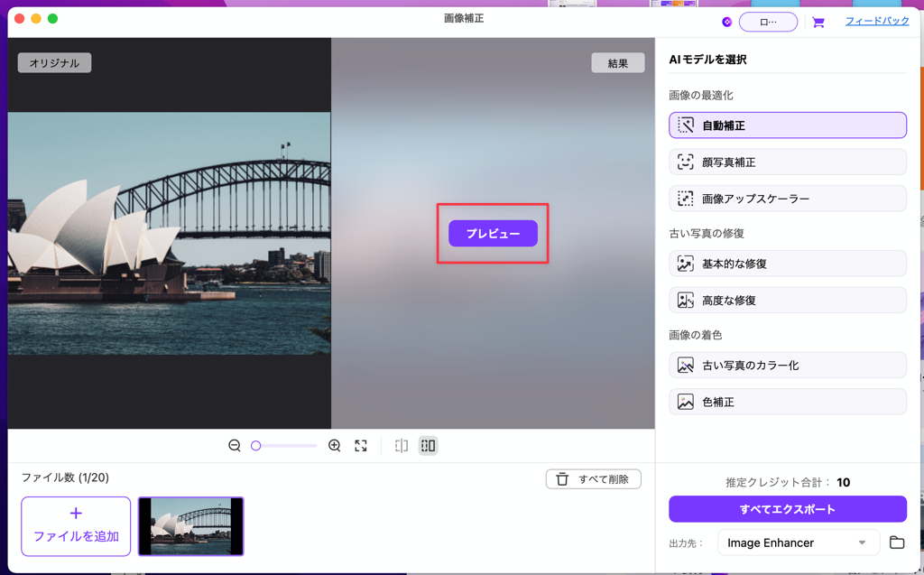Switch to split slider compare view
The height and width of the screenshot is (575, 924).
[402, 446]
